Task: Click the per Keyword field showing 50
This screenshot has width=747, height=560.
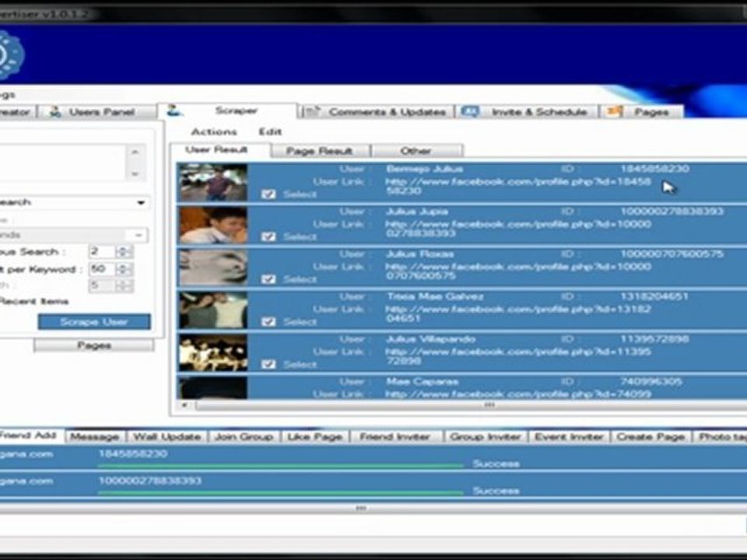Action: coord(103,269)
